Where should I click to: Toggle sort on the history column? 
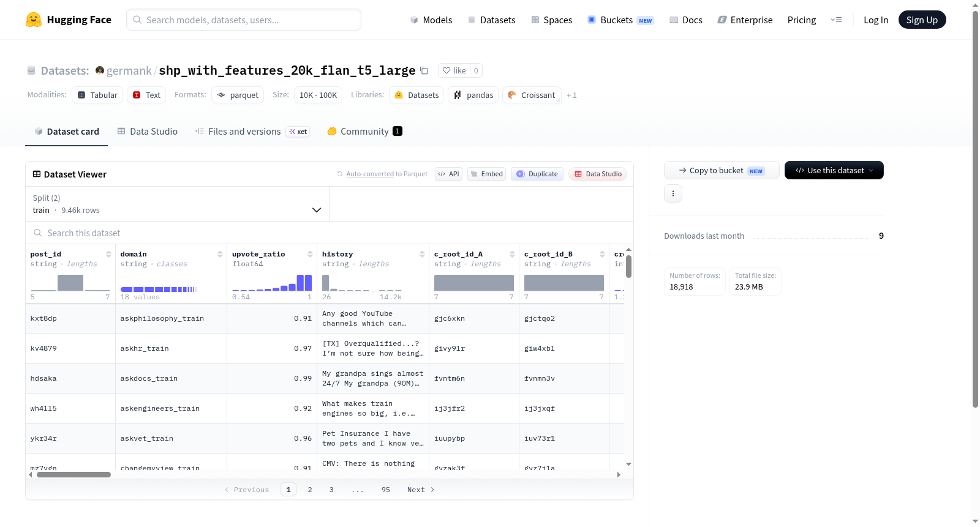(422, 254)
